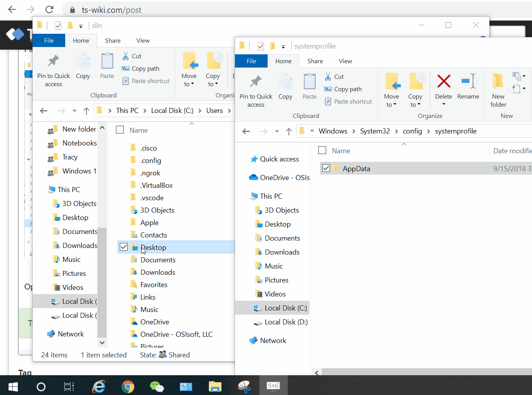This screenshot has width=532, height=395.
Task: Open the Copy to dropdown in systemprofile ribbon
Action: point(415,100)
